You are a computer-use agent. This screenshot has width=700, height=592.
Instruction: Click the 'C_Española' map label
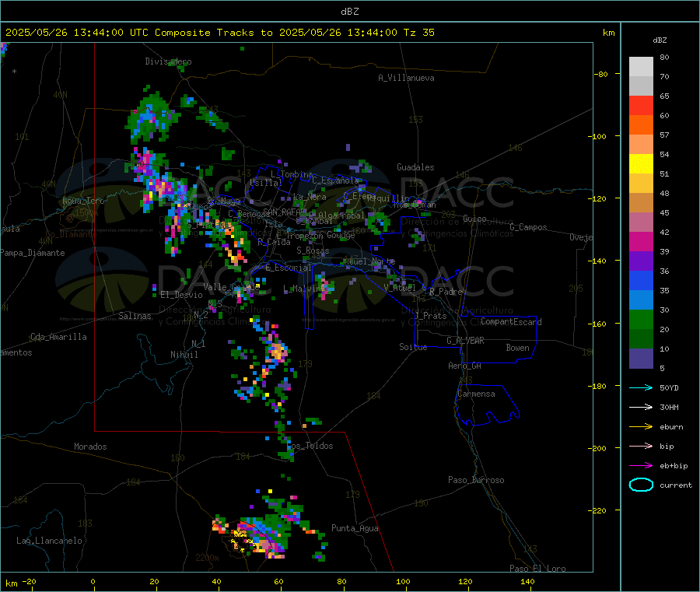coord(335,180)
